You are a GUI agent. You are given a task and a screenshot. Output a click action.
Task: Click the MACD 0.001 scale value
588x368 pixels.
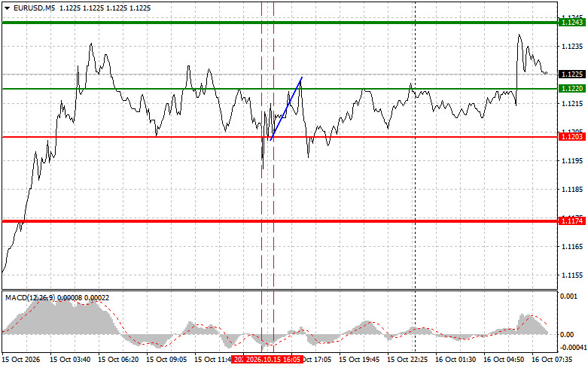[569, 296]
